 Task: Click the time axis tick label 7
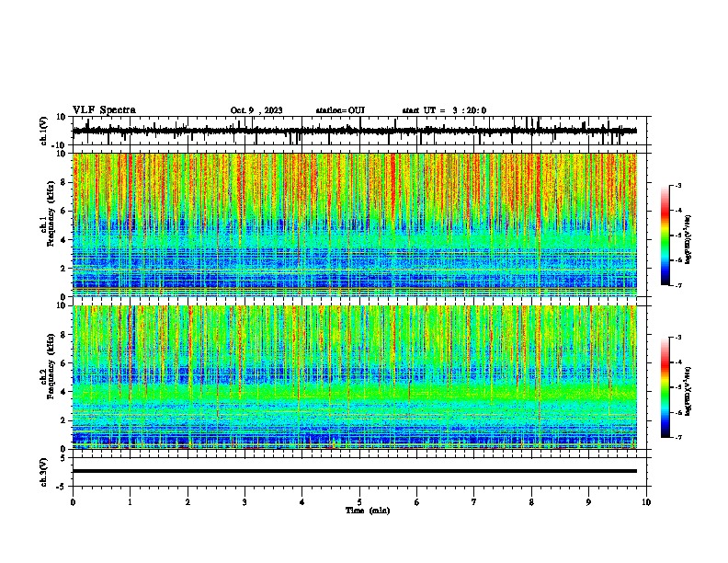(474, 502)
